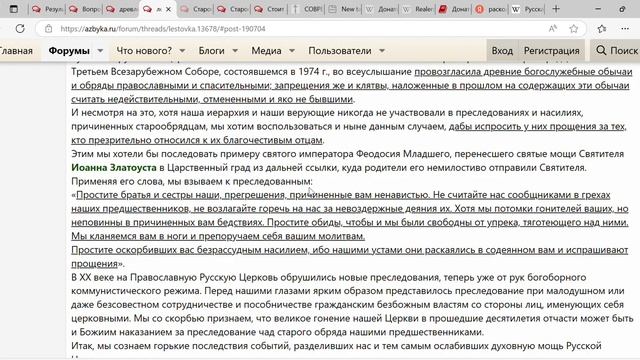Open the Форумы navigation item
Image resolution: width=640 pixels, height=360 pixels.
tap(69, 51)
